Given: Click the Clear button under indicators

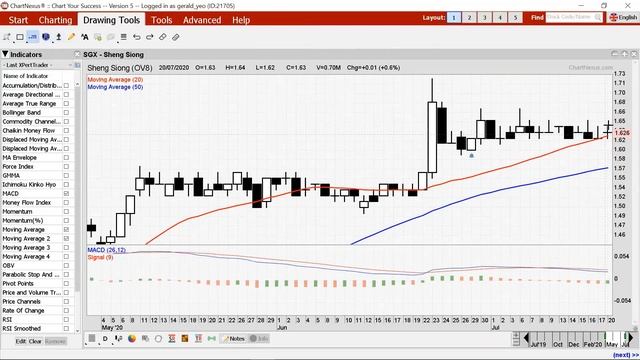Looking at the screenshot, I should point(35,341).
